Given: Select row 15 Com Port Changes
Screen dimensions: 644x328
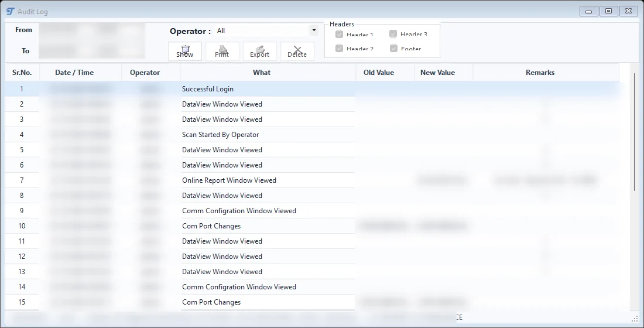Looking at the screenshot, I should tap(312, 302).
